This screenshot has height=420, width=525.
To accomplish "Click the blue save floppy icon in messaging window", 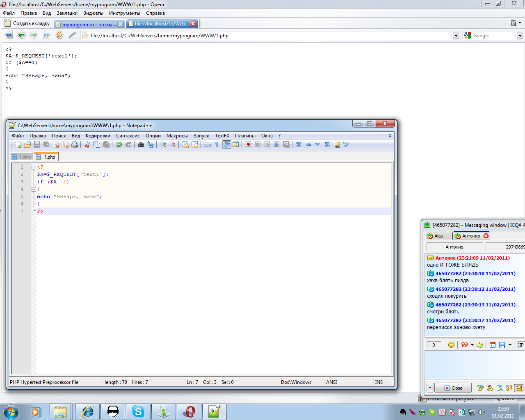I will pos(502,345).
